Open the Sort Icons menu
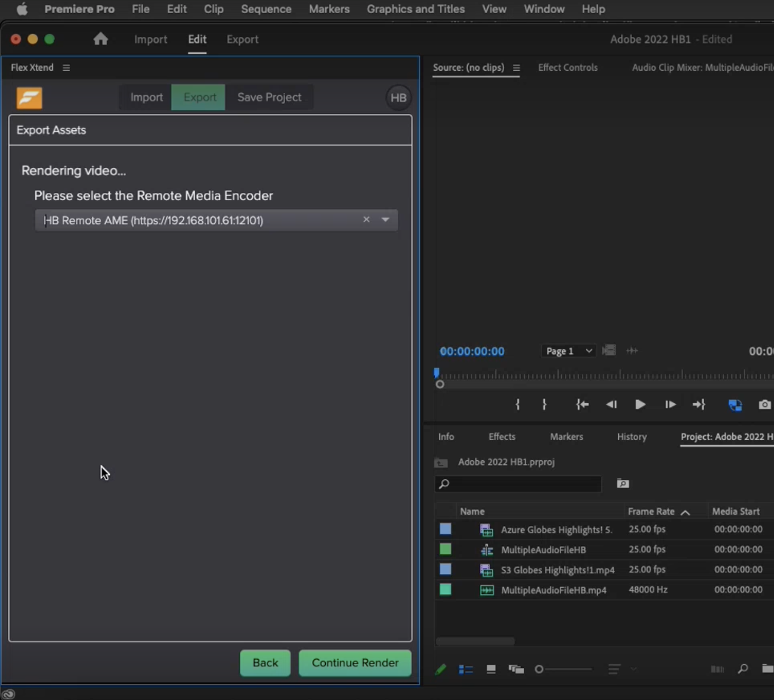Viewport: 774px width, 700px height. 614,669
